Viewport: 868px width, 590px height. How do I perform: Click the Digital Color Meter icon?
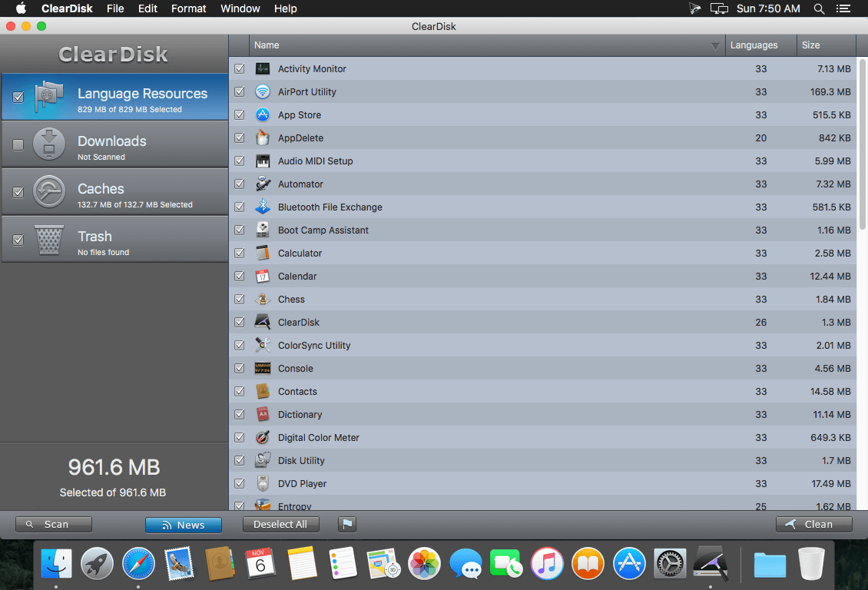click(263, 437)
